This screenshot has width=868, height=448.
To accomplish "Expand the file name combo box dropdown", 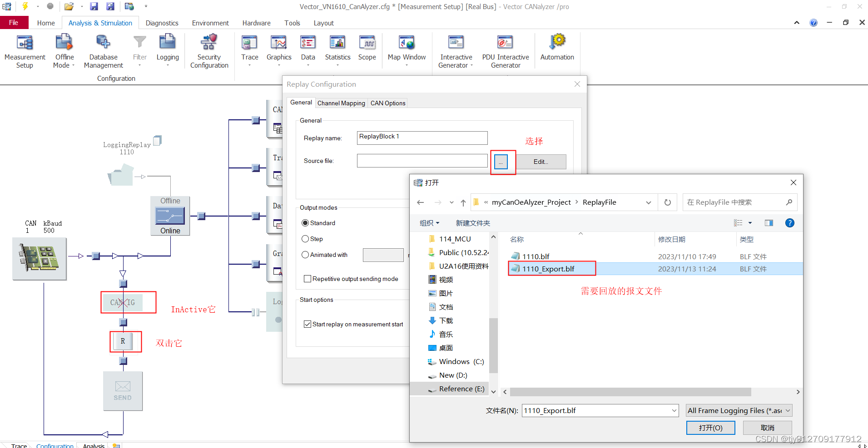I will point(674,411).
